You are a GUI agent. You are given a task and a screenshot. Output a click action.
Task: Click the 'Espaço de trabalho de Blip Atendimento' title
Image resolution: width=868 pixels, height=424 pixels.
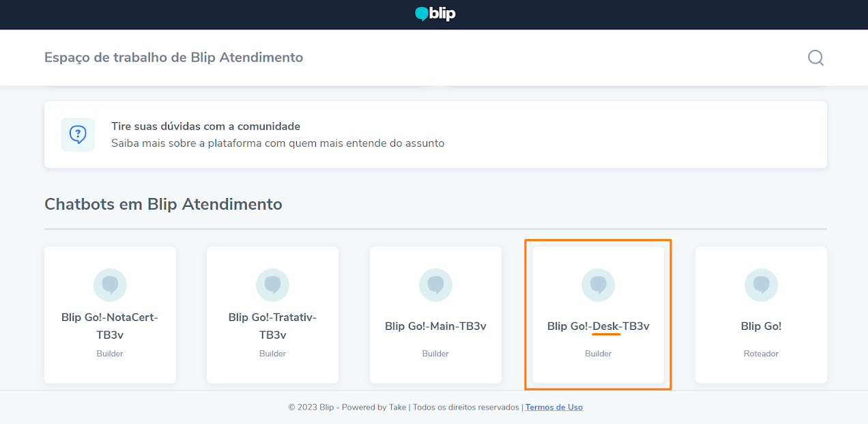tap(173, 57)
